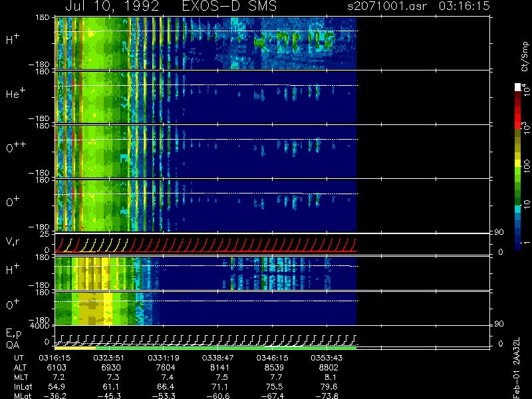532x399 pixels.
Task: Select the 'MLT' row header
Action: [21, 377]
